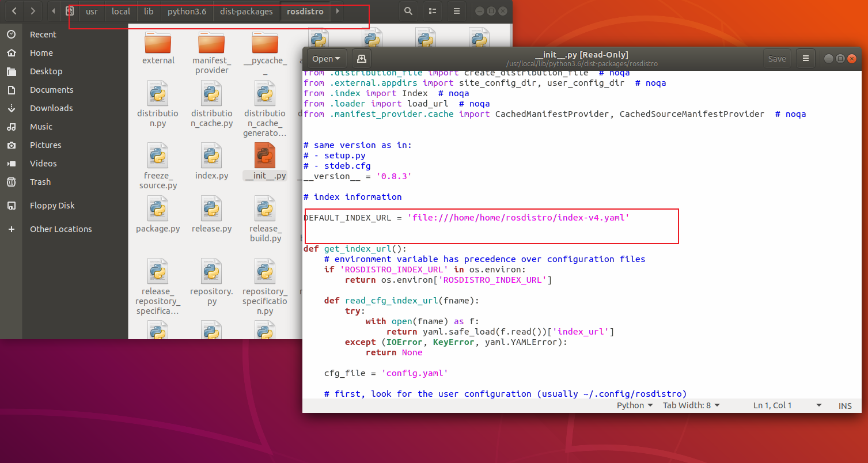This screenshot has width=868, height=463.
Task: Toggle INS insert mode indicator
Action: [845, 405]
